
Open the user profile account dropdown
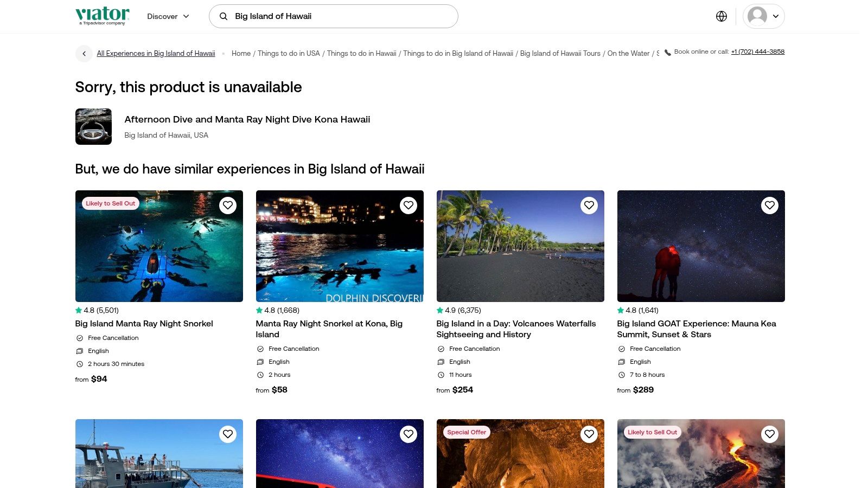763,16
